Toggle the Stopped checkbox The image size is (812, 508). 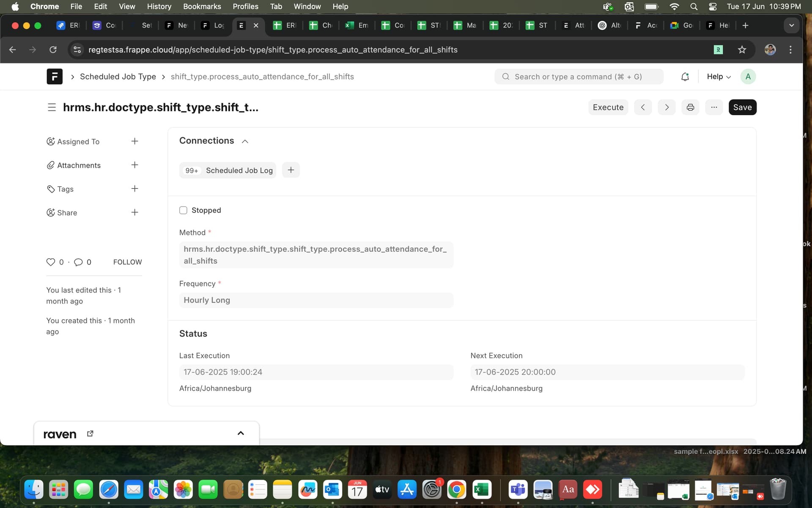(x=183, y=210)
